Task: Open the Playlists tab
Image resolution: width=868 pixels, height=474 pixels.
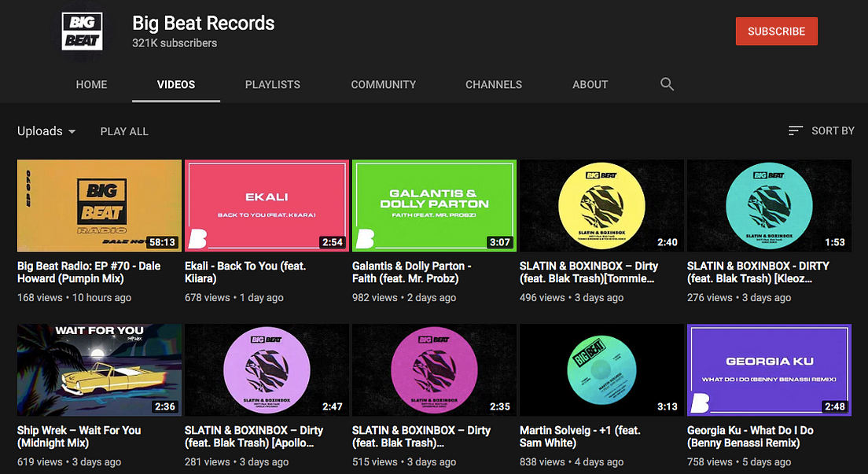Action: tap(272, 85)
